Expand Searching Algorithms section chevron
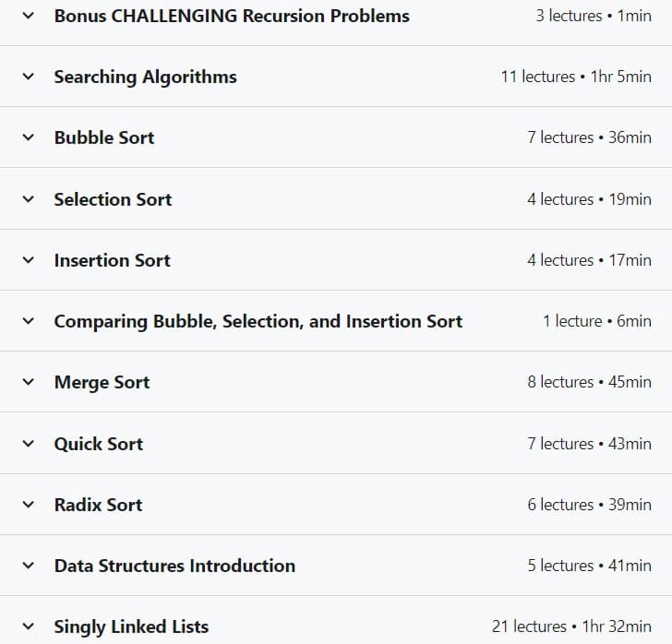672x644 pixels. click(29, 77)
